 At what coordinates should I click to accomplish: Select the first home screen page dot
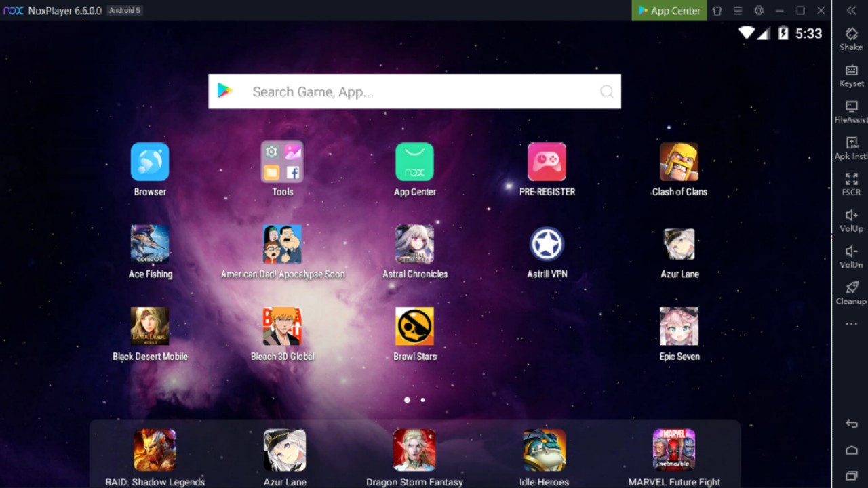407,400
